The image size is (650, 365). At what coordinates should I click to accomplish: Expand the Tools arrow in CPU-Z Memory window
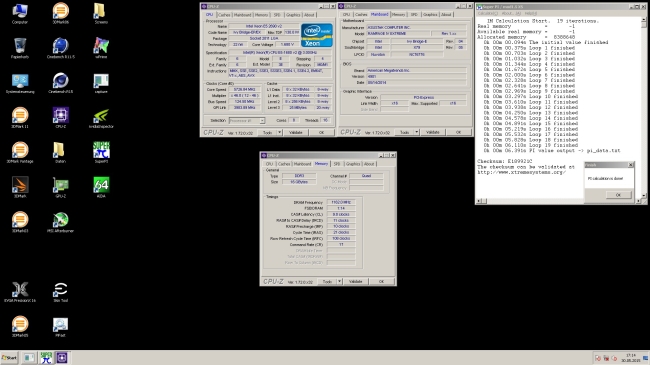coord(339,281)
